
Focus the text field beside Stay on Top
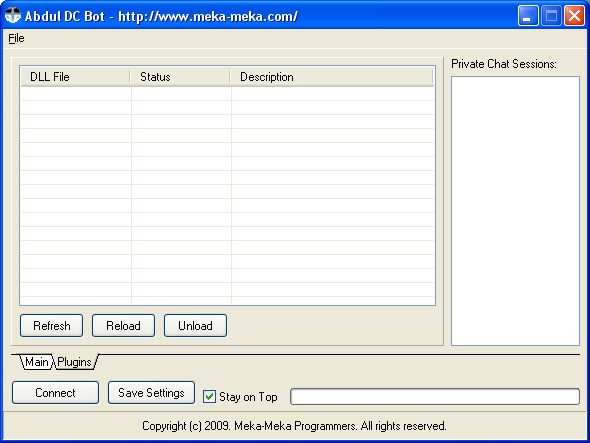[x=435, y=397]
